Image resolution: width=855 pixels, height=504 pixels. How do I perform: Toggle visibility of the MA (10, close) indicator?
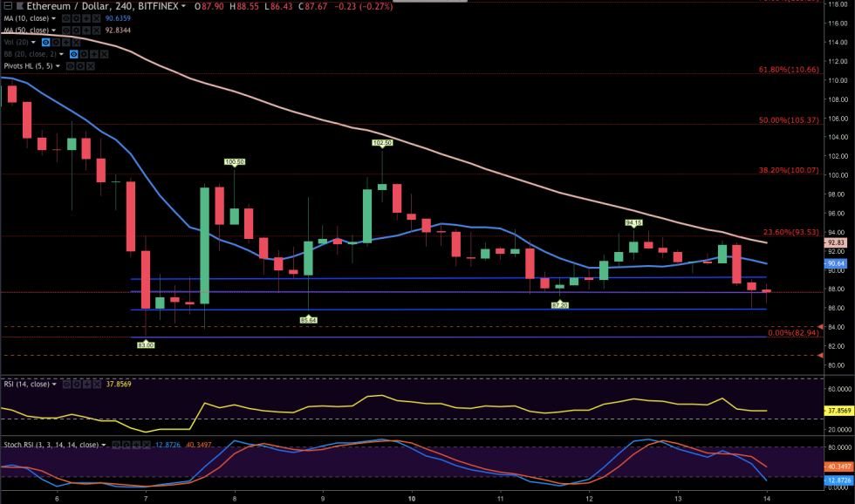65,18
